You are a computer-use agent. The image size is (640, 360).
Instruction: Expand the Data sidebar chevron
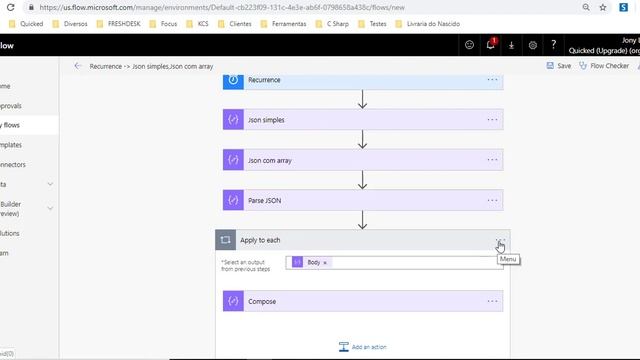(x=50, y=184)
